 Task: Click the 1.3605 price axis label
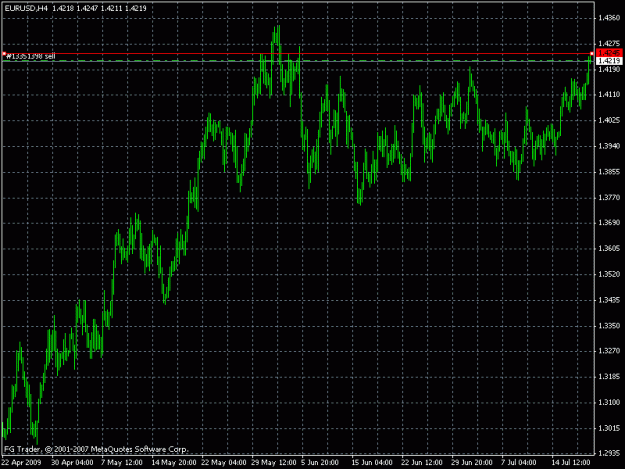pos(609,249)
